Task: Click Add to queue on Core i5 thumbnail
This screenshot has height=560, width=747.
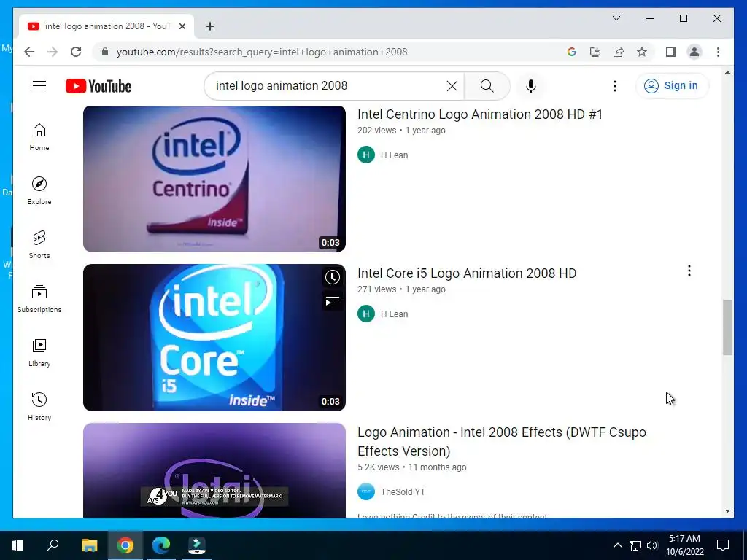Action: pos(333,301)
